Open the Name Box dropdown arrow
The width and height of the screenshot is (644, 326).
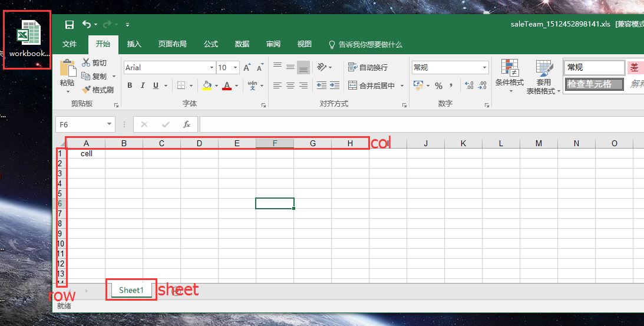point(110,125)
